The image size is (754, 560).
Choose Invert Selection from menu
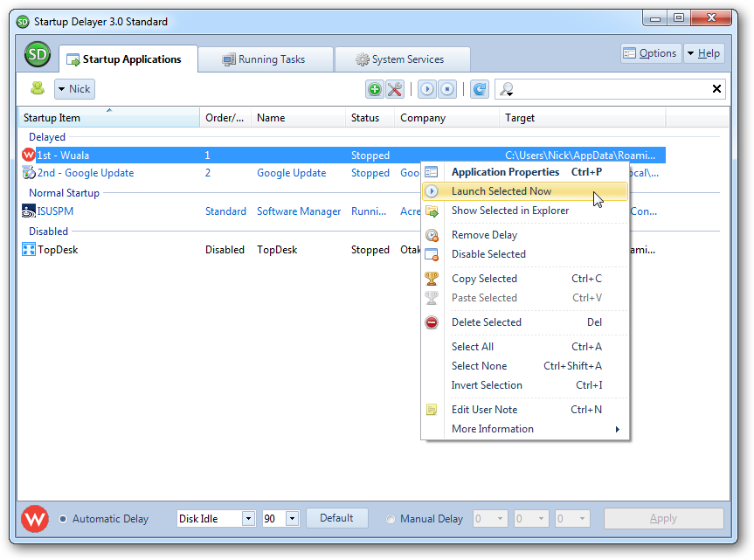(525, 385)
